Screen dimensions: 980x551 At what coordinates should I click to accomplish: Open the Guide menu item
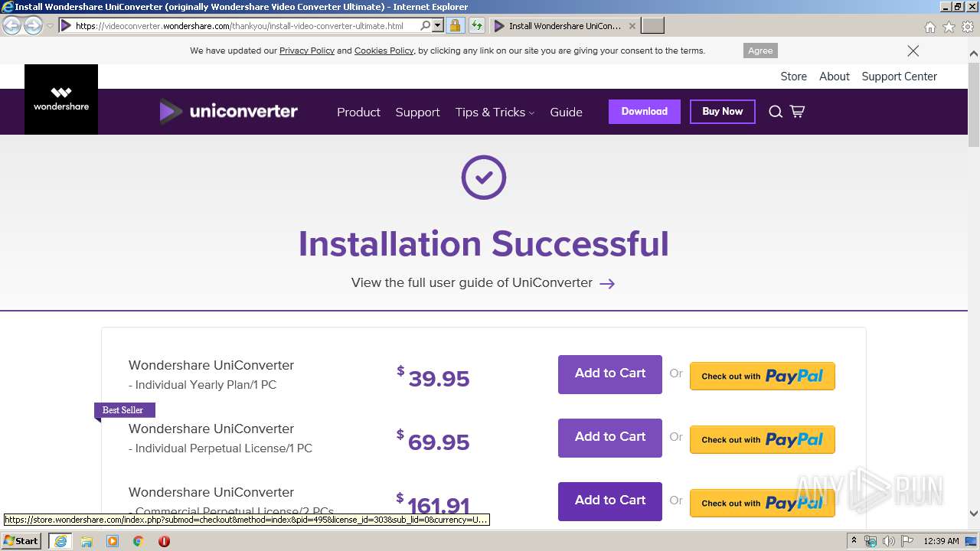point(566,112)
